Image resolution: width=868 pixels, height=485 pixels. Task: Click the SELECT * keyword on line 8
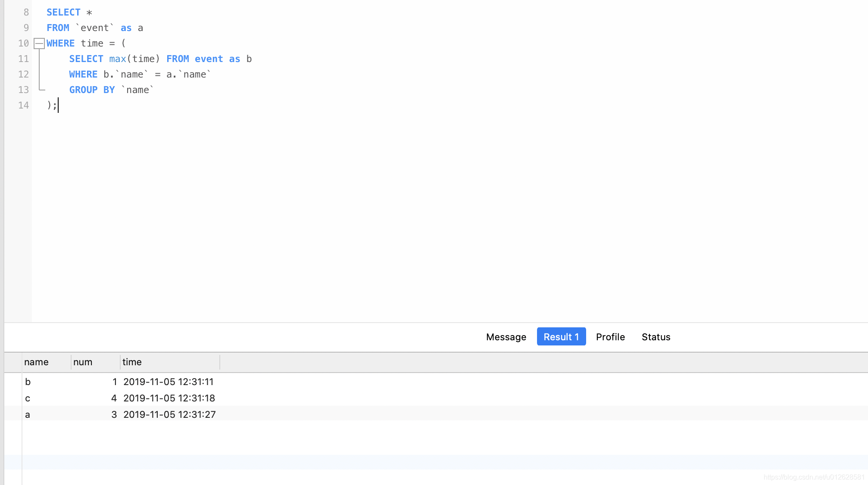69,12
